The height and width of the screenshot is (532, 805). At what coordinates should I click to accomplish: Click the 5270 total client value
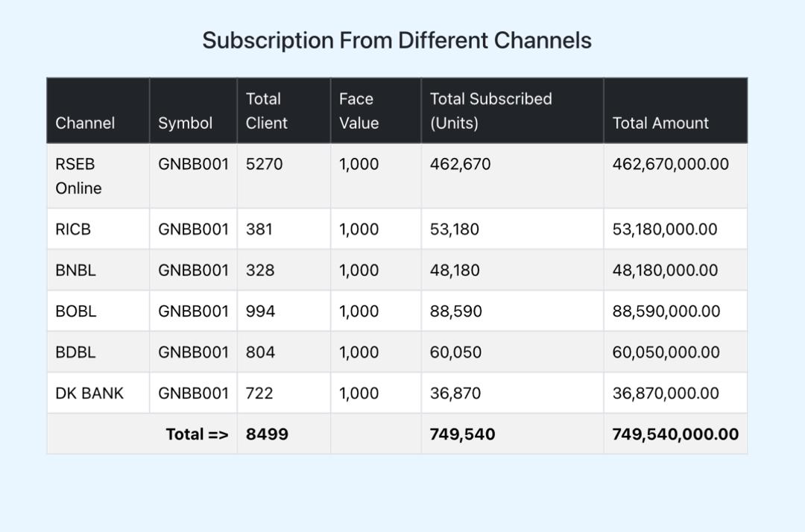pyautogui.click(x=265, y=164)
